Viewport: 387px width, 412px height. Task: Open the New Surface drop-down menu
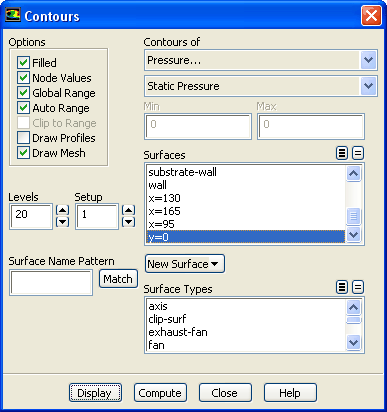click(x=185, y=264)
